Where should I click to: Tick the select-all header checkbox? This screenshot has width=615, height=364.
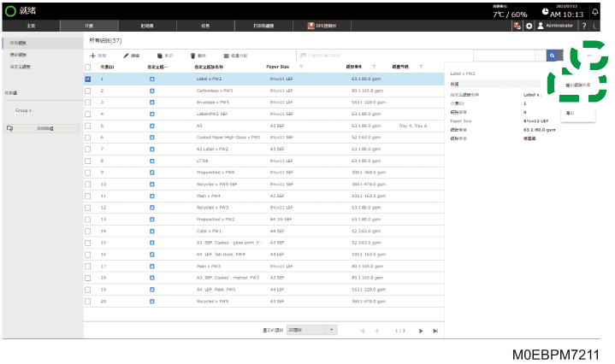[x=88, y=68]
